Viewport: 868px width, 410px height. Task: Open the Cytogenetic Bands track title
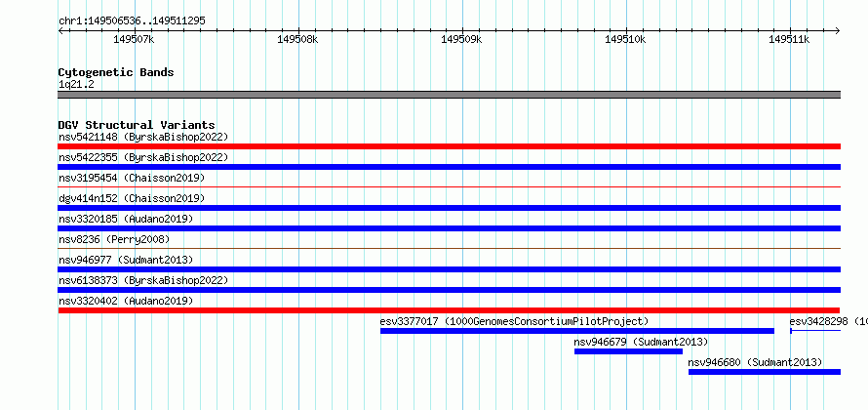click(x=116, y=72)
